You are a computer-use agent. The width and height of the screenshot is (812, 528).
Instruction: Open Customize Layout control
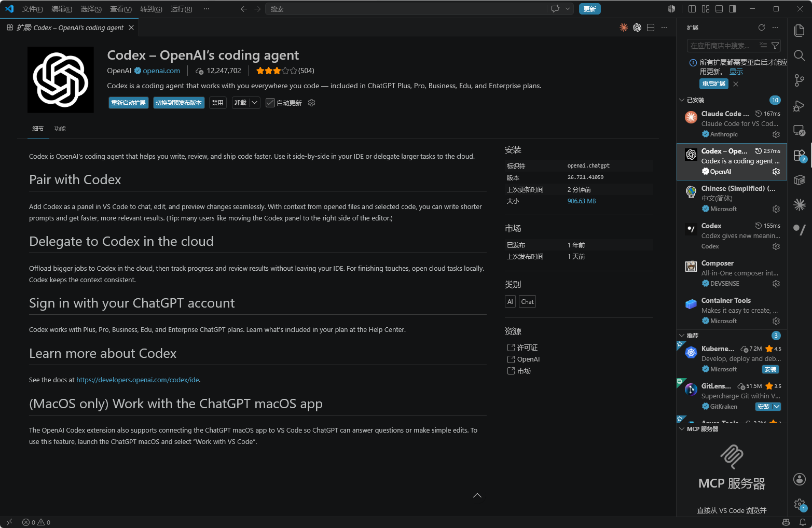pyautogui.click(x=706, y=9)
